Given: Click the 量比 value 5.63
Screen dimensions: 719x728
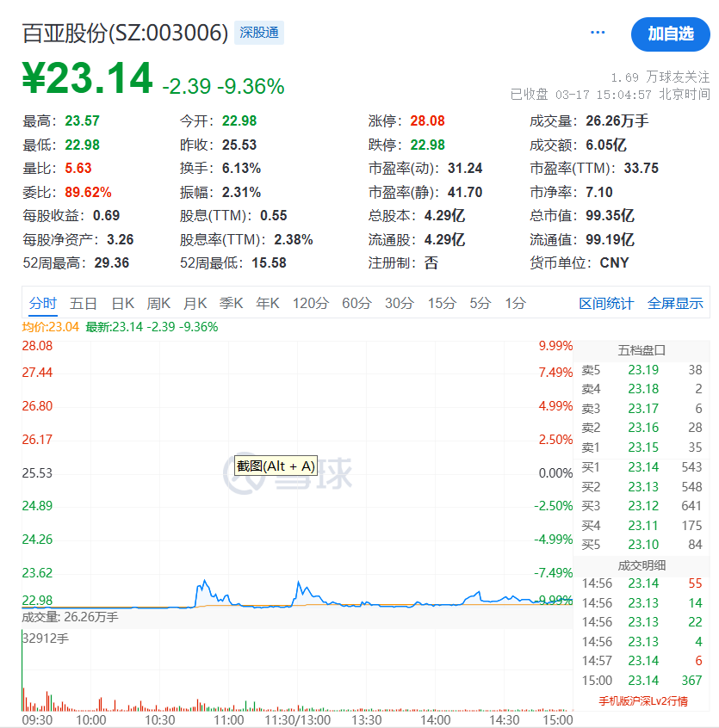Looking at the screenshot, I should [x=78, y=168].
